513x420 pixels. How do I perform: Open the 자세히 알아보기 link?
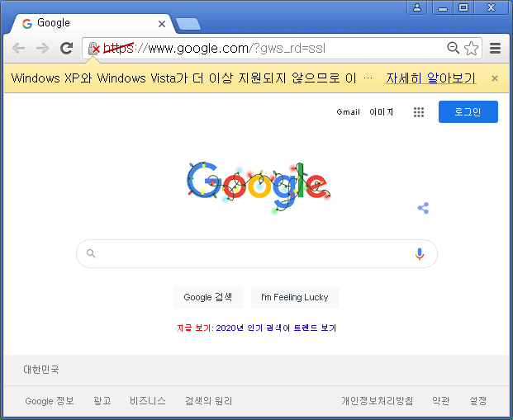click(431, 78)
